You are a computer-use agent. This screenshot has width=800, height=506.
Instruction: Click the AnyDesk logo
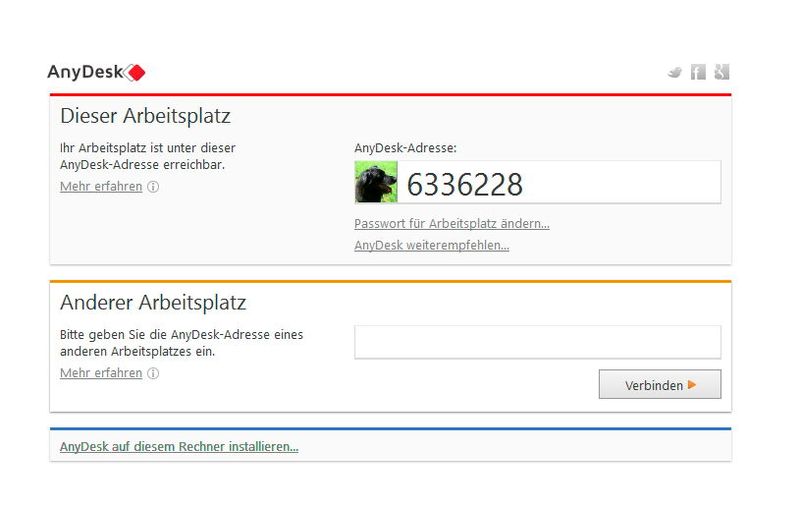[x=96, y=72]
